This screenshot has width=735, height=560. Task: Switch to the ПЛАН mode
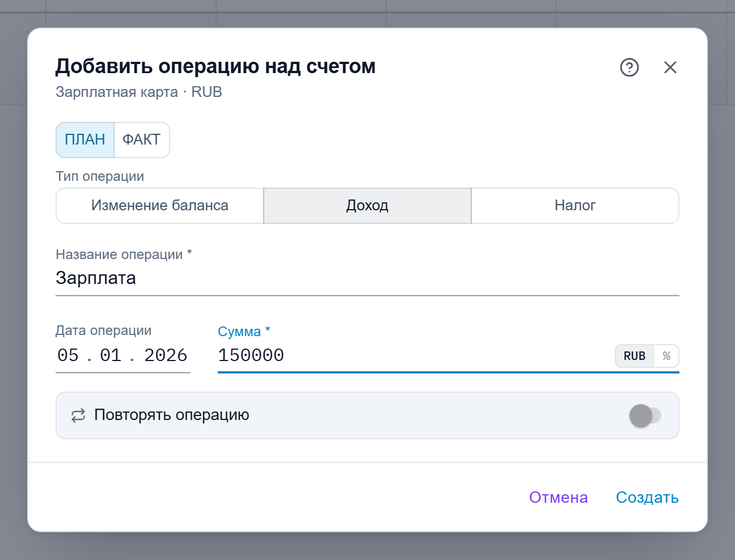(x=85, y=140)
